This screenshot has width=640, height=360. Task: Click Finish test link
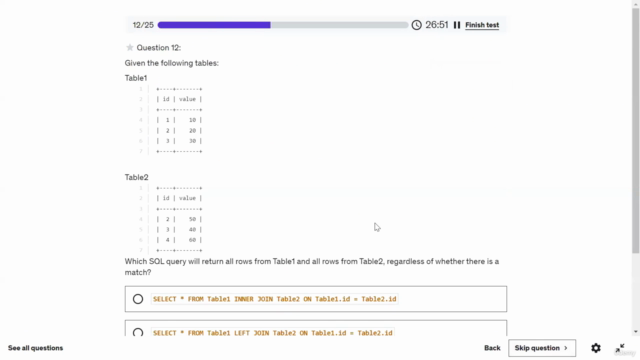[x=482, y=25]
